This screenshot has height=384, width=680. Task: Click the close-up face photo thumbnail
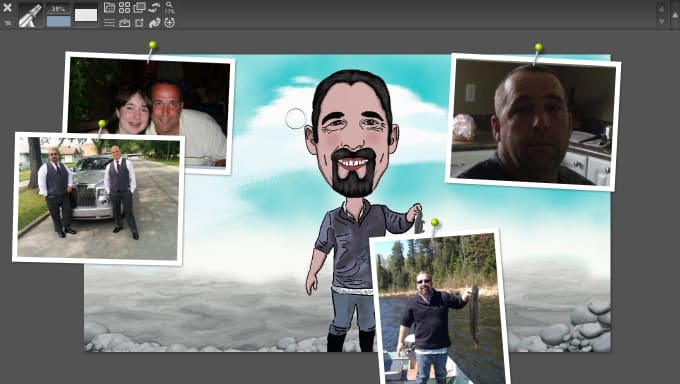(x=533, y=122)
